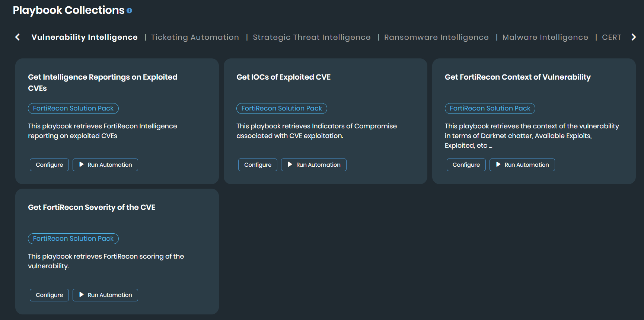Select the Vulnerability Intelligence tab
Screen dimensions: 644x320
point(85,37)
